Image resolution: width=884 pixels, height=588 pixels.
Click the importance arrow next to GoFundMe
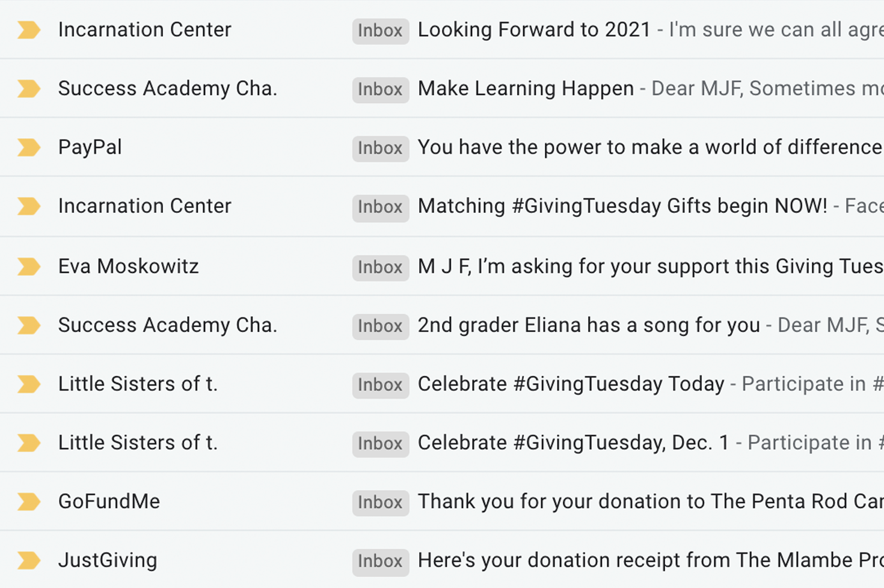[28, 501]
